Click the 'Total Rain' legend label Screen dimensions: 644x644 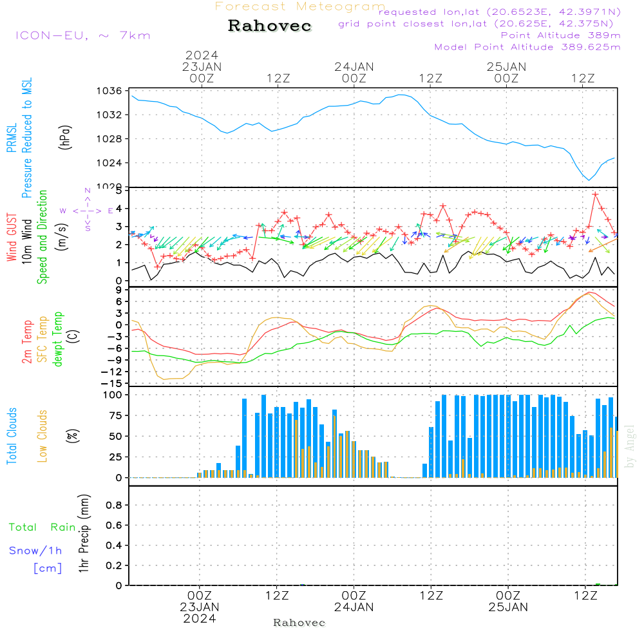[43, 527]
